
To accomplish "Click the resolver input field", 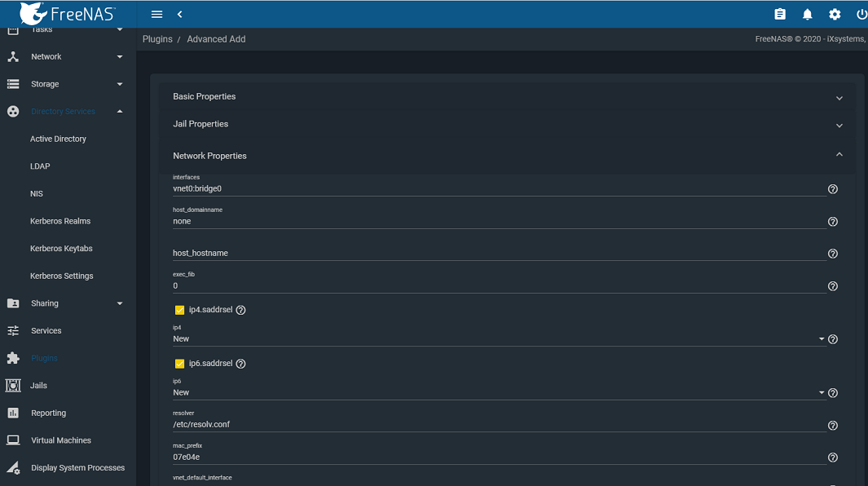I will 499,425.
